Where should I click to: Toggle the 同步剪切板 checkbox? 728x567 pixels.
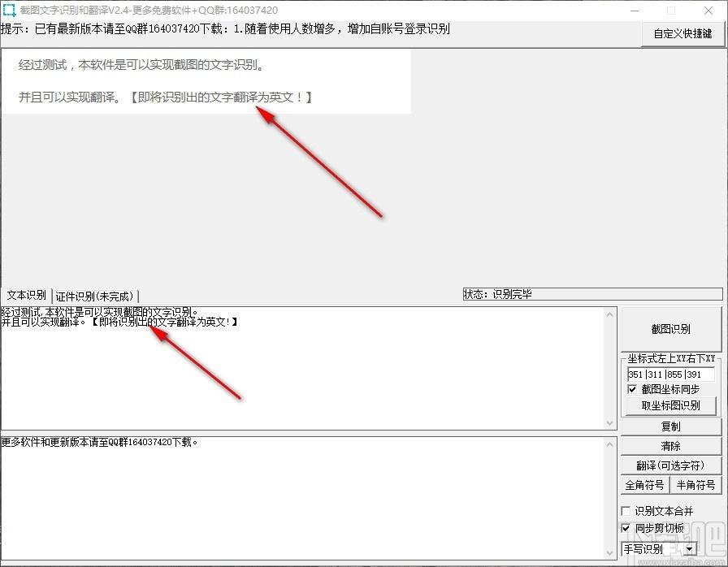[x=626, y=528]
